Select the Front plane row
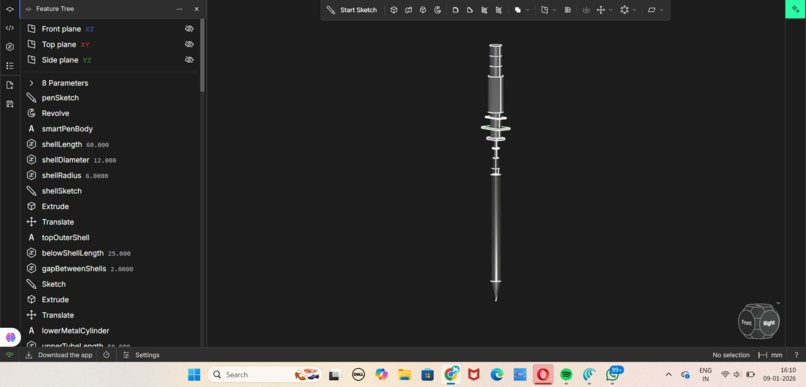 click(x=111, y=29)
